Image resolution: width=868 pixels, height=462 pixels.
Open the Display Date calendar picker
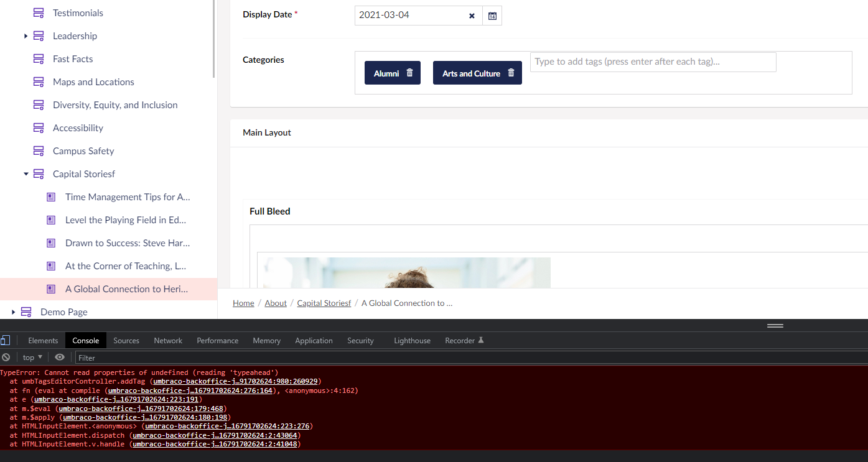click(492, 15)
